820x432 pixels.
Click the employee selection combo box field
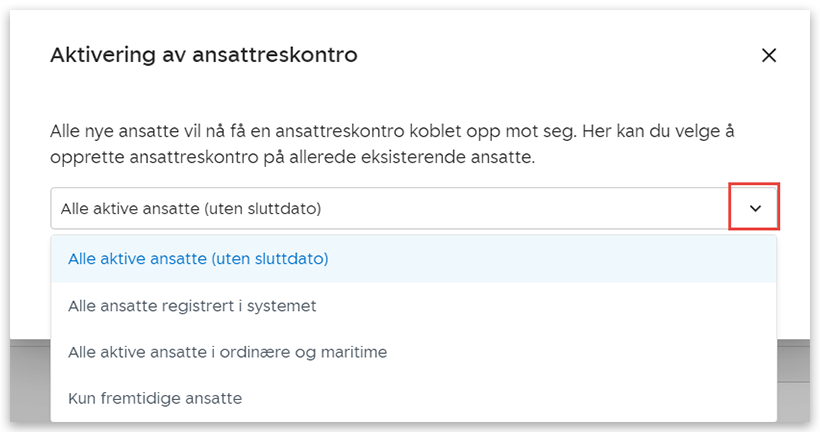pos(390,208)
